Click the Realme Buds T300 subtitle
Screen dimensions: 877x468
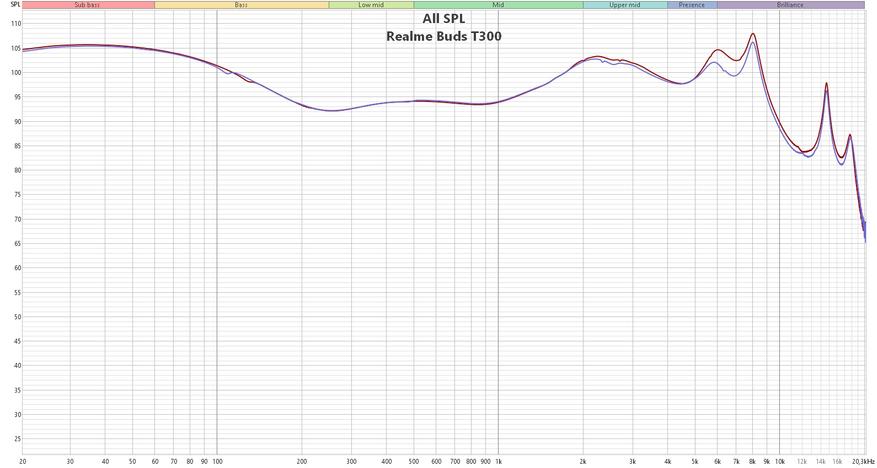point(444,37)
